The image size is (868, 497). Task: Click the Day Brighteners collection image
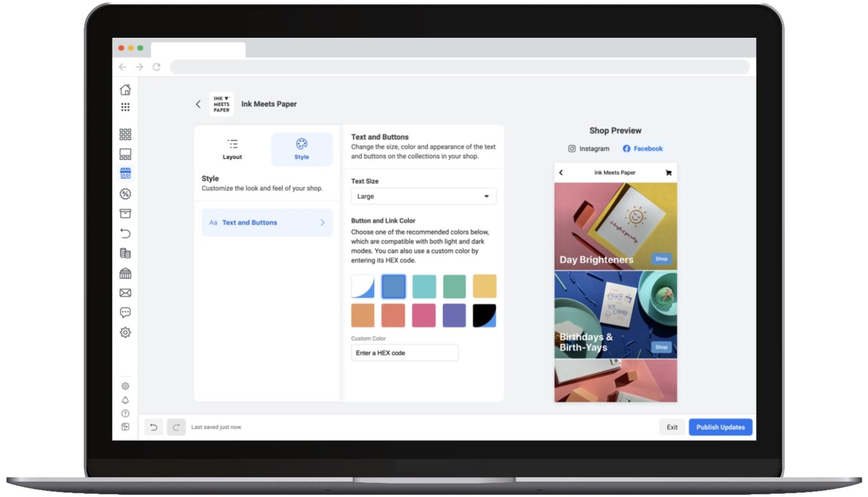point(615,226)
